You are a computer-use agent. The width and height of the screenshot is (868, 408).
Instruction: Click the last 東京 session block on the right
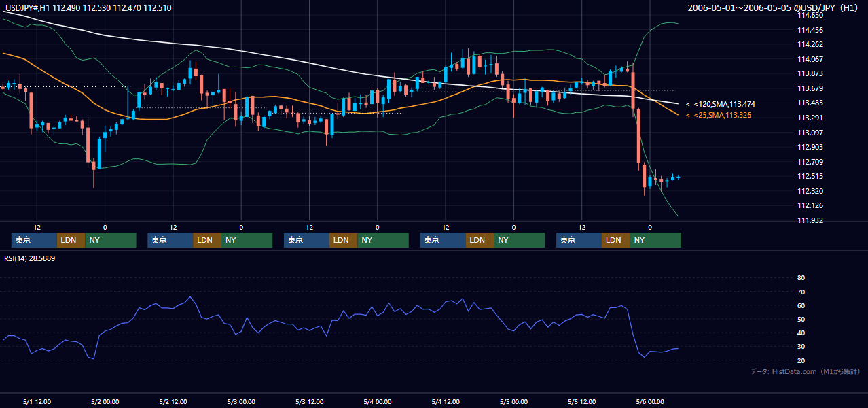579,240
